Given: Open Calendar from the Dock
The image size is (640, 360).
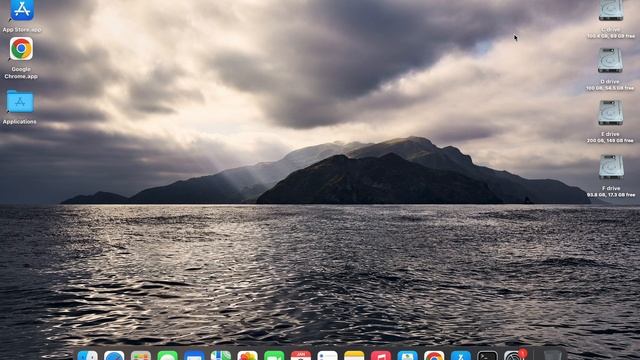Looking at the screenshot, I should [301, 356].
